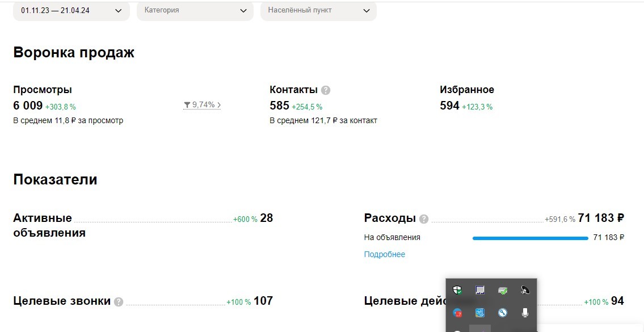Click the touchpad tray icon
Image resolution: width=644 pixels, height=332 pixels.
pos(479,290)
